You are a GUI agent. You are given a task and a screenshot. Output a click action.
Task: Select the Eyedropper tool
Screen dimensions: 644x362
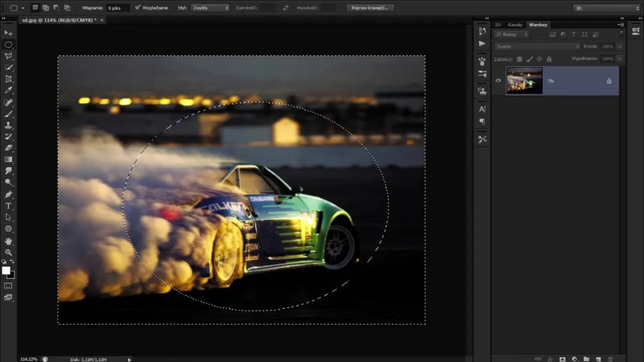click(x=8, y=90)
